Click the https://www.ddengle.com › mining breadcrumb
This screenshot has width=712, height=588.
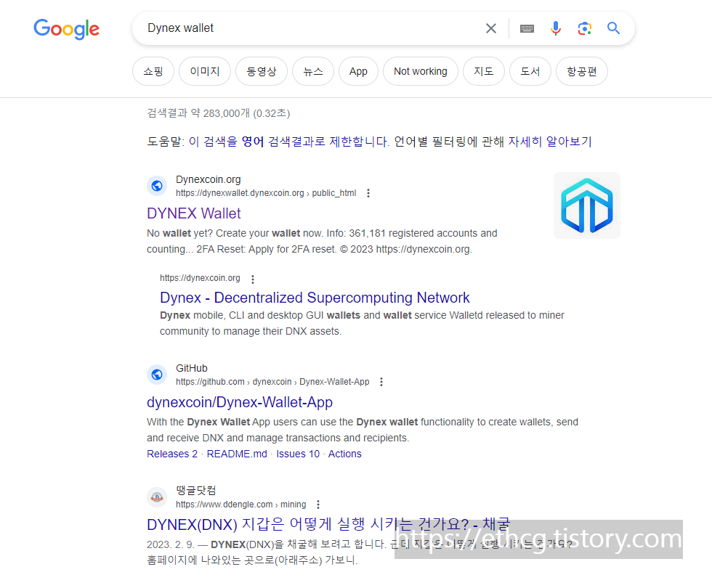click(x=241, y=505)
